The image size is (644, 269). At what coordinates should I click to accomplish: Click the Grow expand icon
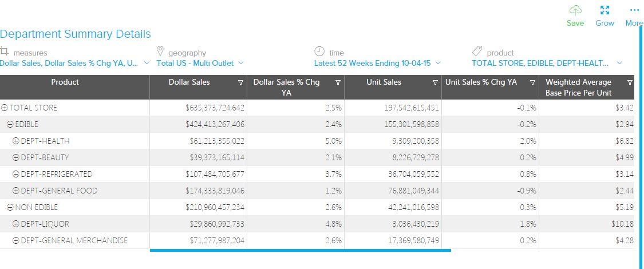(x=605, y=10)
